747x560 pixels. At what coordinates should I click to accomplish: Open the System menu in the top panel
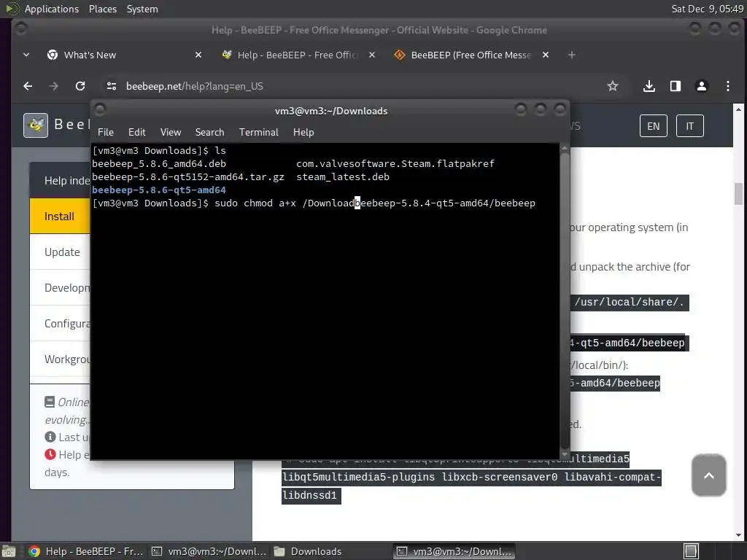(142, 9)
